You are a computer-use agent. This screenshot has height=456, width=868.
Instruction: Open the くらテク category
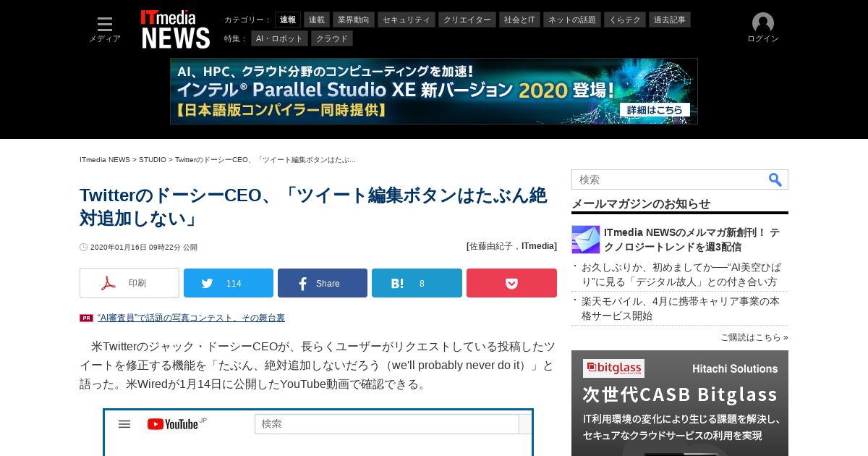[625, 20]
